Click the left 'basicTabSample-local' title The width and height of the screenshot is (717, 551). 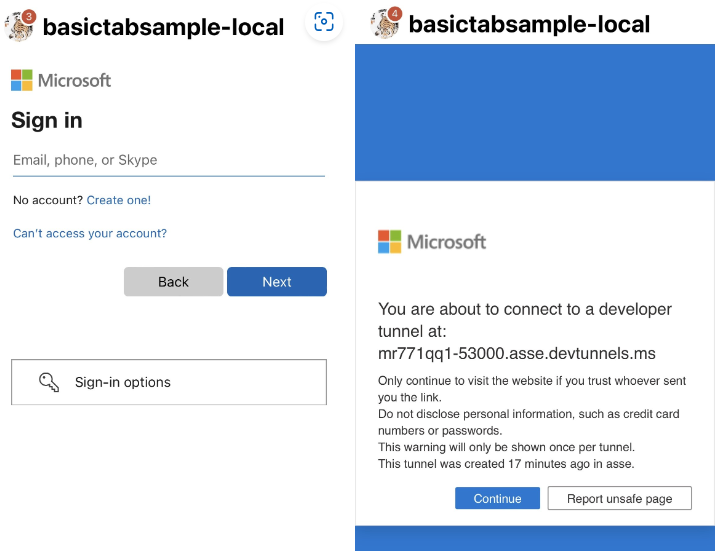tap(163, 27)
